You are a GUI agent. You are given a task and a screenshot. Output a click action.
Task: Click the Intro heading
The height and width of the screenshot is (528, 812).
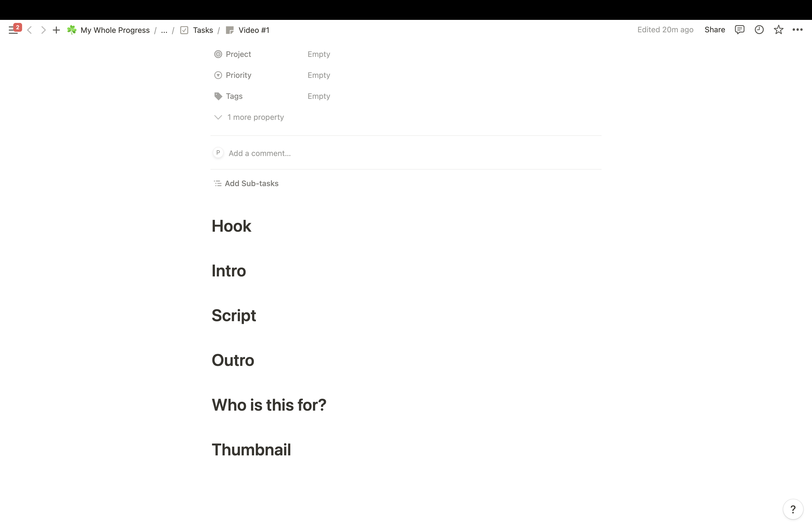(x=229, y=270)
